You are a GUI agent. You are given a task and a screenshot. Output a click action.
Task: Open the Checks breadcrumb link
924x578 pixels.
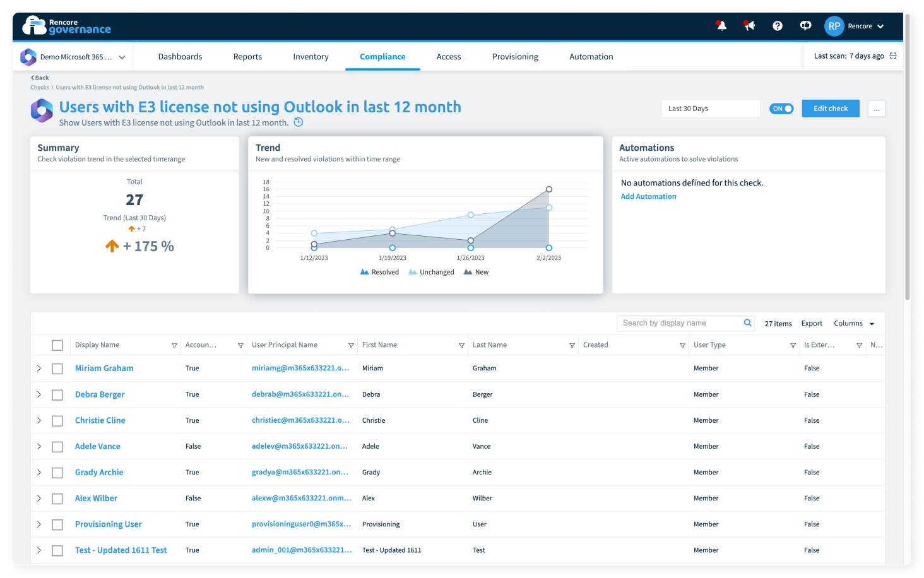click(40, 88)
